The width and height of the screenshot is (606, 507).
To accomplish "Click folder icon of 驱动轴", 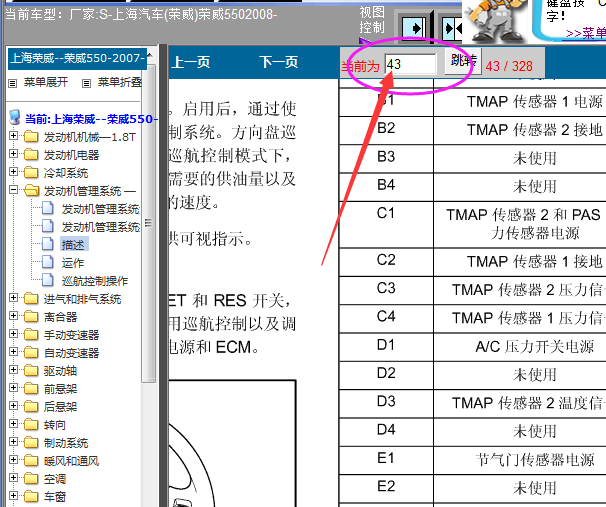I will tap(31, 370).
